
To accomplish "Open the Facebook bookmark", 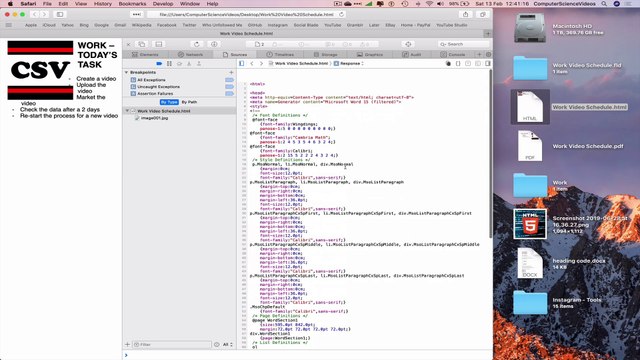I will [167, 25].
